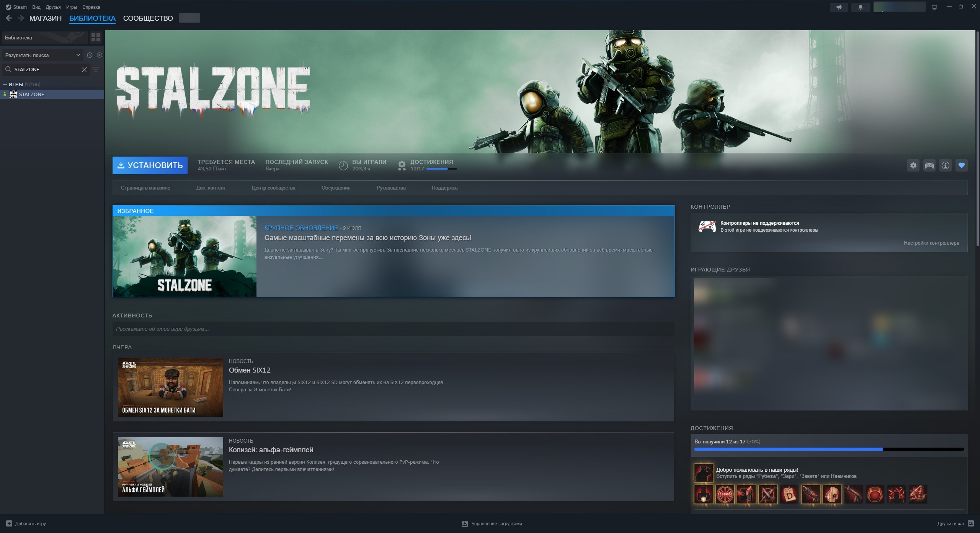Image resolution: width=980 pixels, height=533 pixels.
Task: Open the Обмен SIX12 news thumbnail
Action: pyautogui.click(x=170, y=387)
